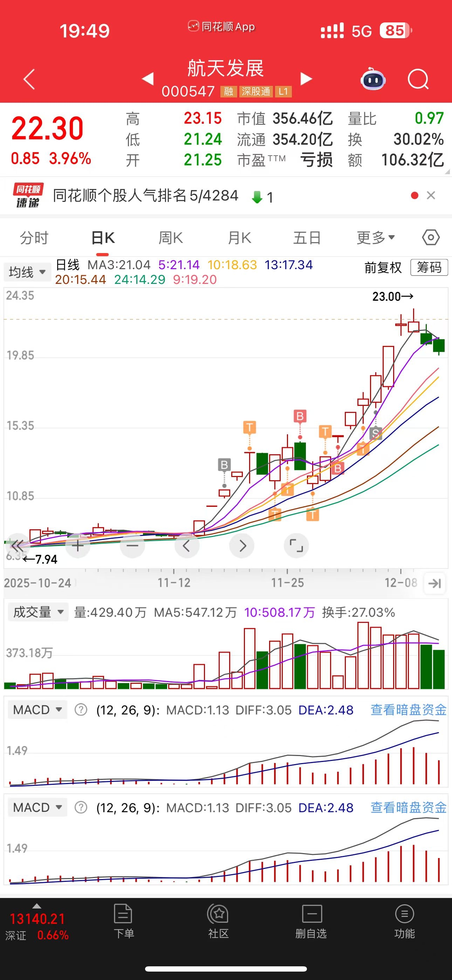Screen dimensions: 452x980
Task: Tap current price 22.30
Action: tap(47, 128)
